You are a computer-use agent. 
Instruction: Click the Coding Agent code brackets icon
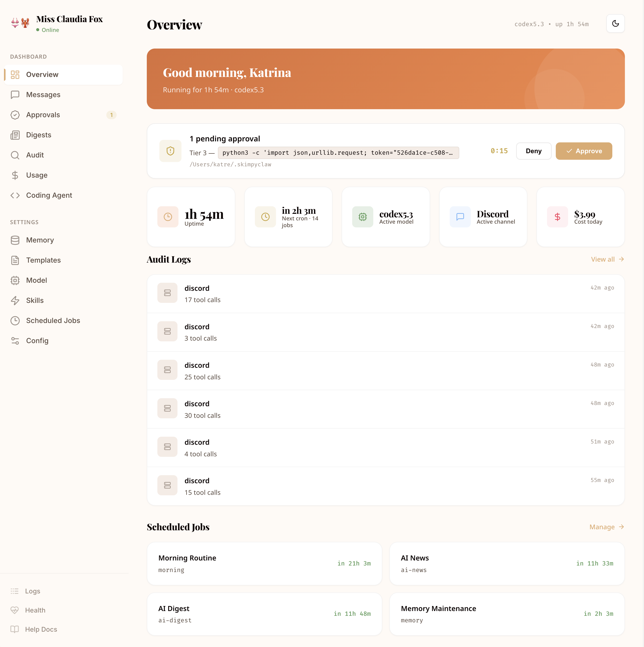point(15,195)
